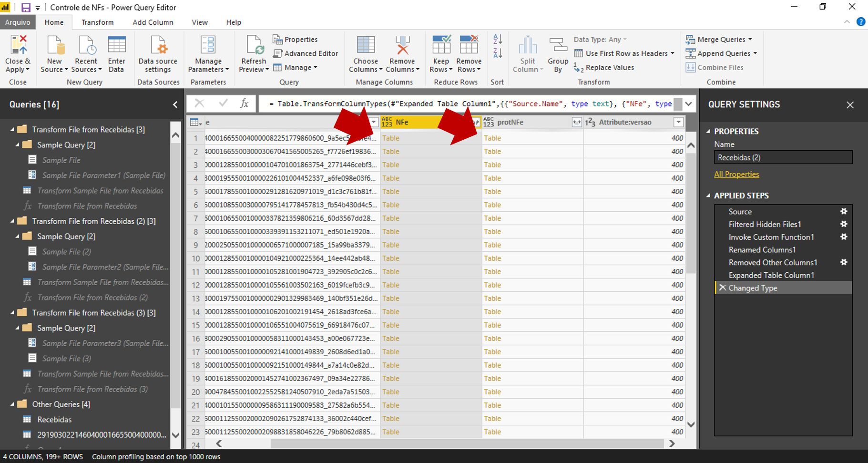Open Attribute:versao column filter dropdown
Image resolution: width=868 pixels, height=463 pixels.
(x=678, y=123)
